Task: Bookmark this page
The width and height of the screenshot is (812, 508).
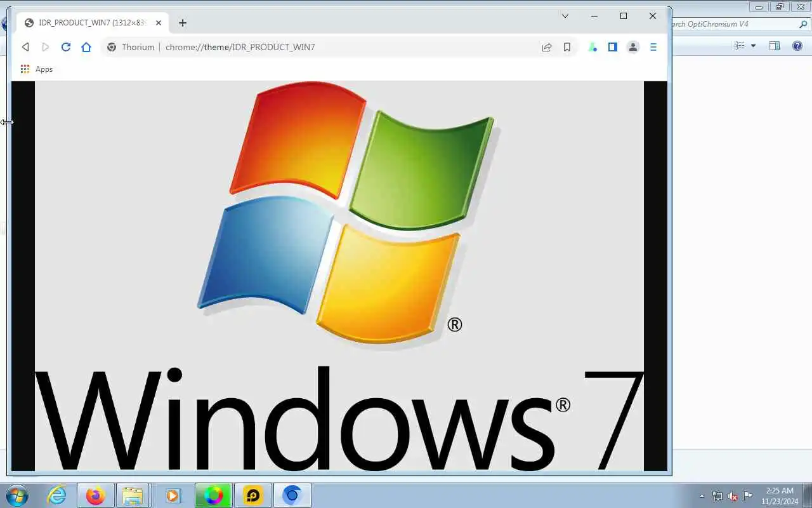Action: click(x=567, y=47)
